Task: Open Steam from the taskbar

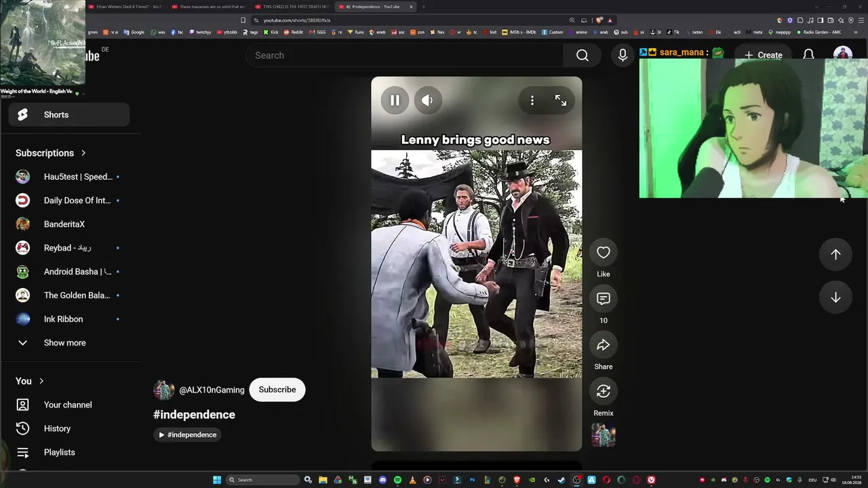Action: pos(561,480)
